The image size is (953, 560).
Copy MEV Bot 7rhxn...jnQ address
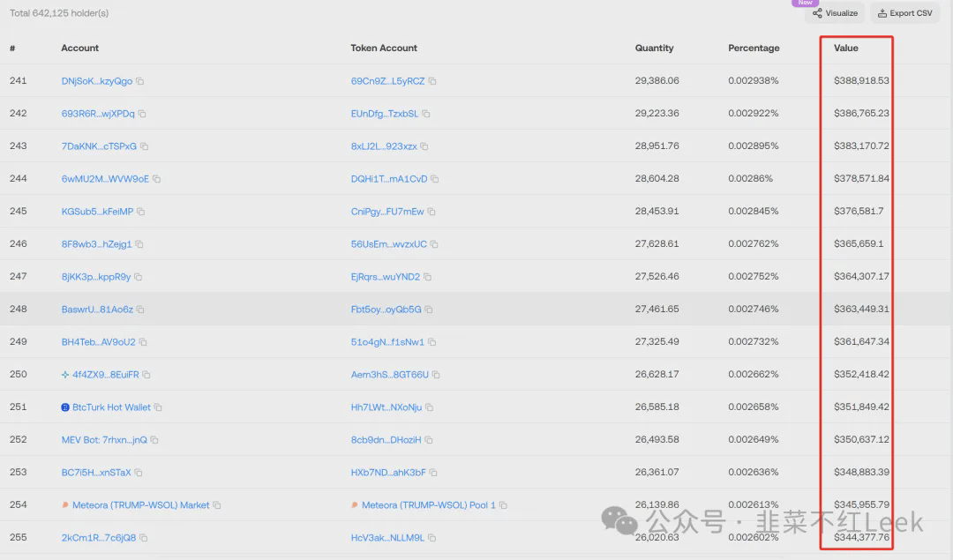tap(154, 440)
